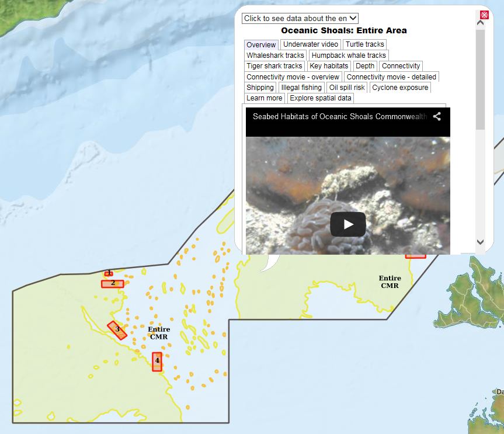Image resolution: width=504 pixels, height=434 pixels.
Task: Play the Seabed Habitats video
Action: 348,224
